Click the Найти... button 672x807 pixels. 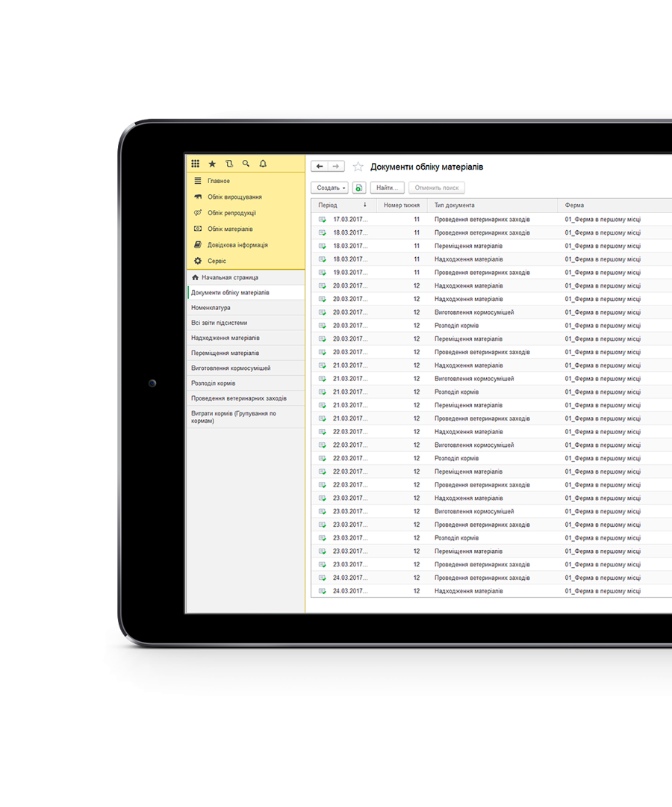click(387, 188)
